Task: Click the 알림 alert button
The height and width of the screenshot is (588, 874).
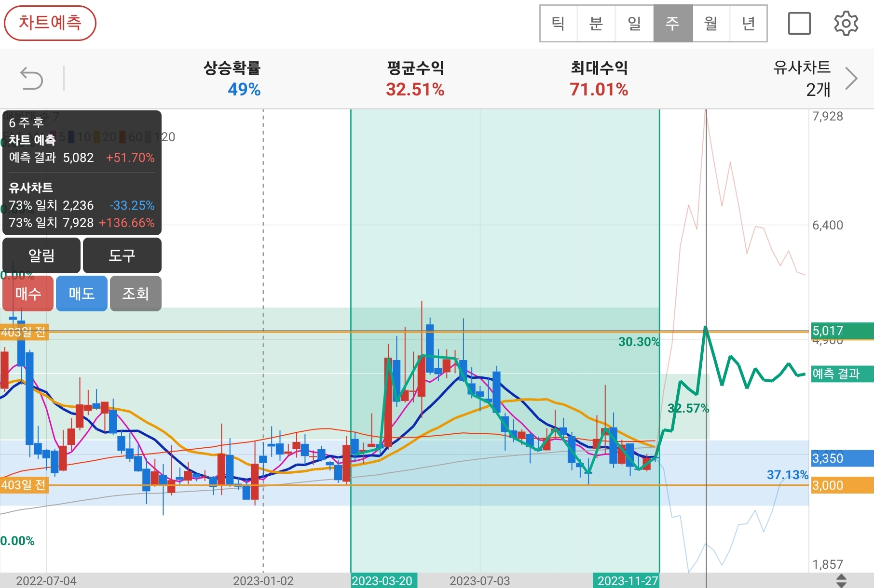Action: pyautogui.click(x=41, y=255)
